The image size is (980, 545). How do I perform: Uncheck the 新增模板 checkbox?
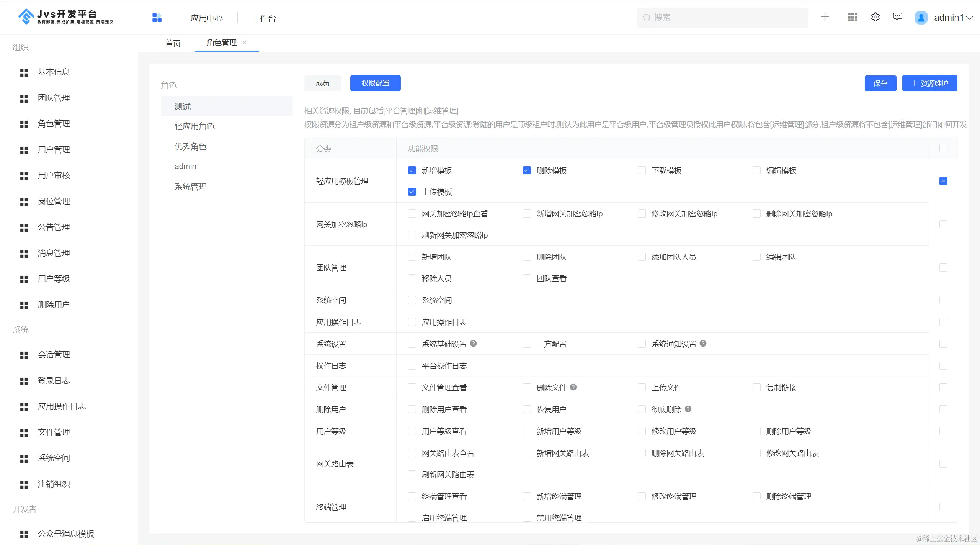coord(412,170)
